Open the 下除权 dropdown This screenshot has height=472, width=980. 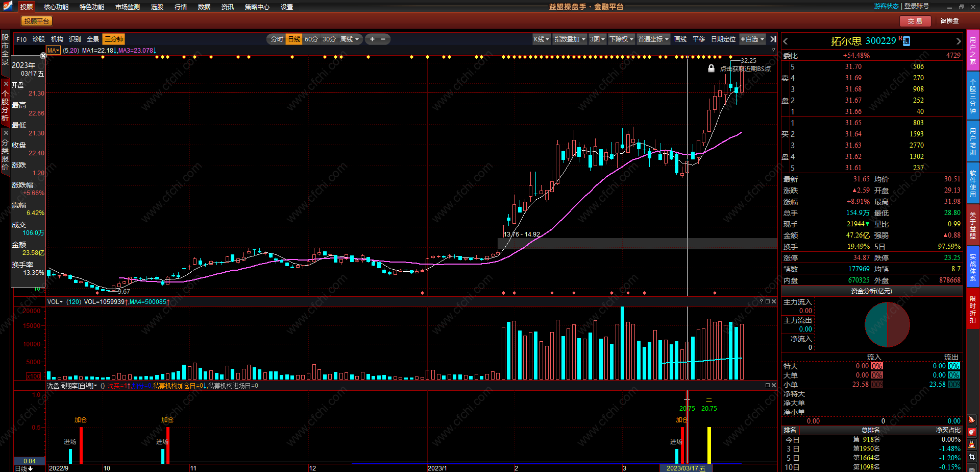621,39
